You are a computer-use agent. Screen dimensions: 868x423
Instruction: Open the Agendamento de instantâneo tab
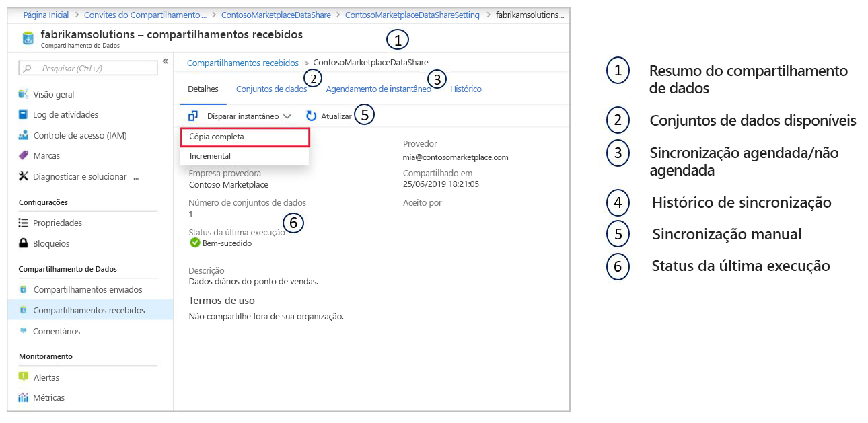coord(377,89)
